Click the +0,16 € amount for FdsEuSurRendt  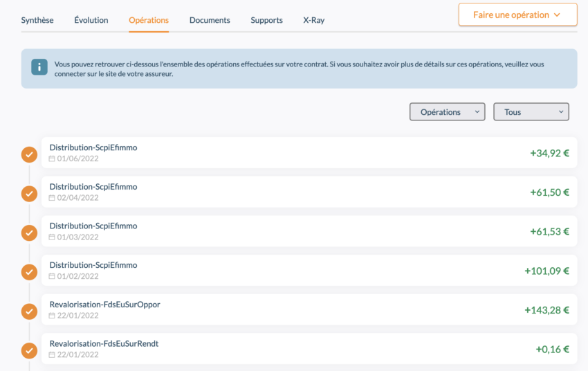point(552,350)
